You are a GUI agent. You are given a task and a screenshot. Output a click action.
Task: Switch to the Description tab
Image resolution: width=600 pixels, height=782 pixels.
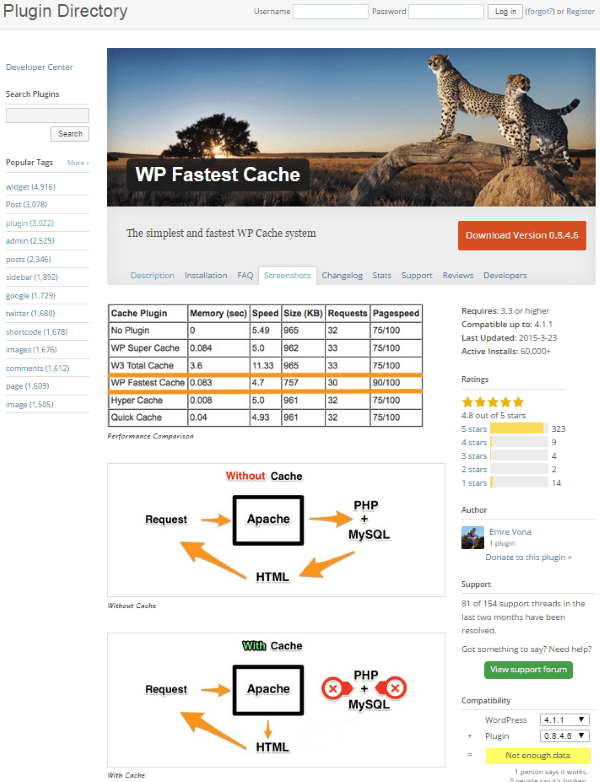click(152, 275)
